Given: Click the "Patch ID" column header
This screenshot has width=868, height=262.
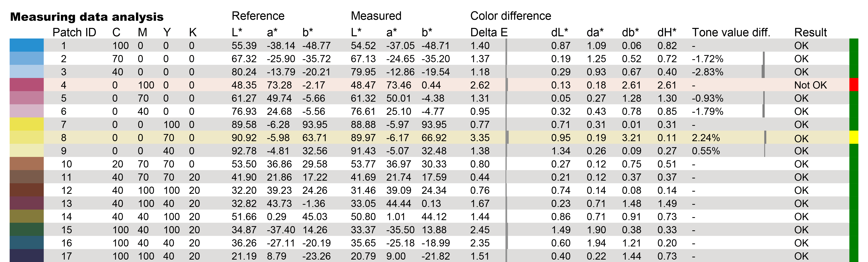Looking at the screenshot, I should [x=74, y=32].
